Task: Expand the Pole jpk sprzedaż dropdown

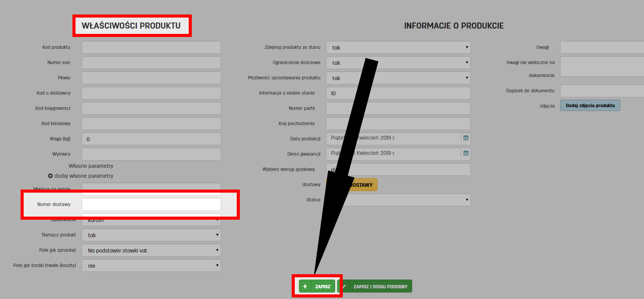Action: (x=151, y=250)
